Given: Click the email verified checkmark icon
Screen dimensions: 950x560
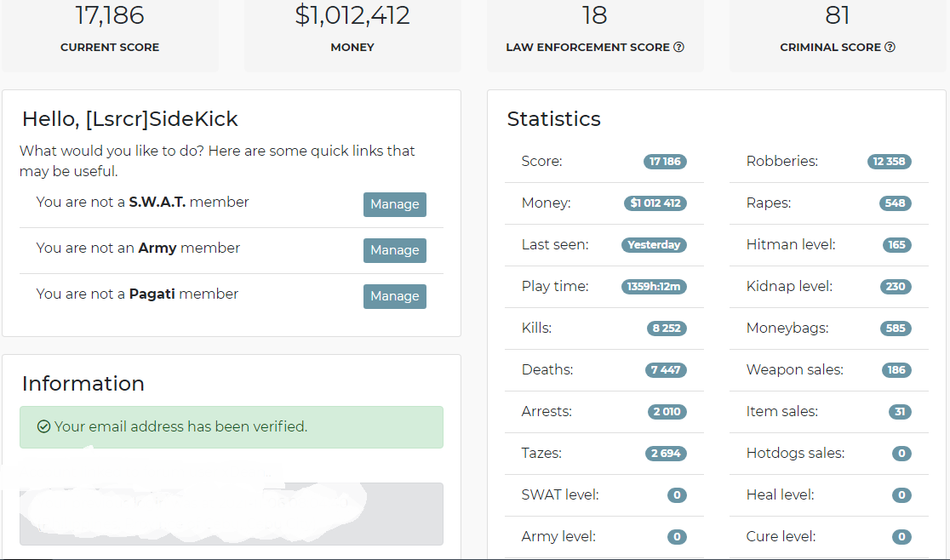Looking at the screenshot, I should 43,427.
